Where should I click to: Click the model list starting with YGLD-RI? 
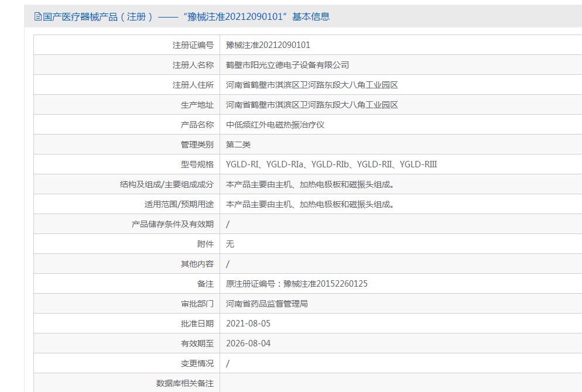(x=331, y=164)
